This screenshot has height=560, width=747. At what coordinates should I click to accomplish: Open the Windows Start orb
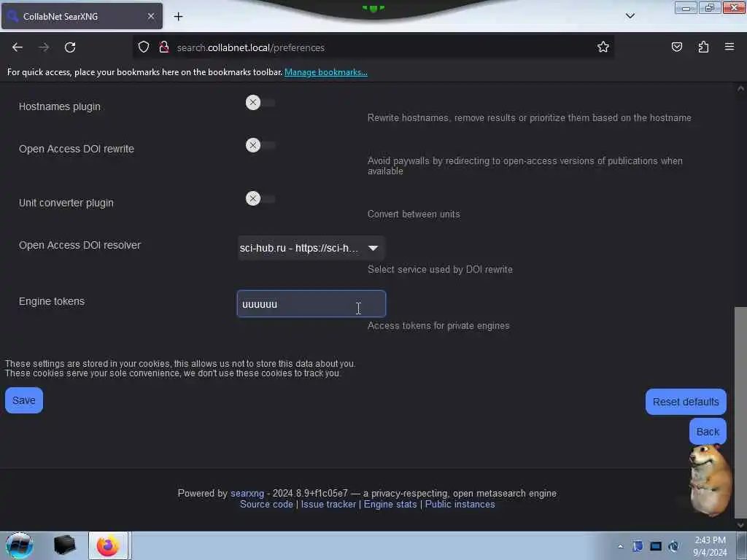pos(19,545)
